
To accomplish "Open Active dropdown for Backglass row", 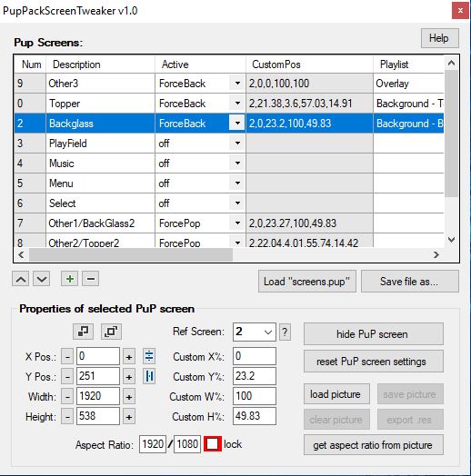I will click(237, 123).
